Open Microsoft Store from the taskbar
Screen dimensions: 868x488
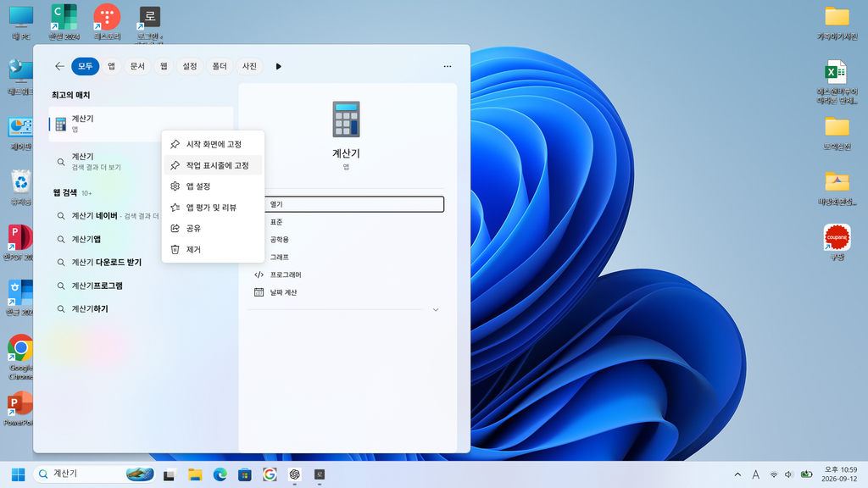pos(245,474)
